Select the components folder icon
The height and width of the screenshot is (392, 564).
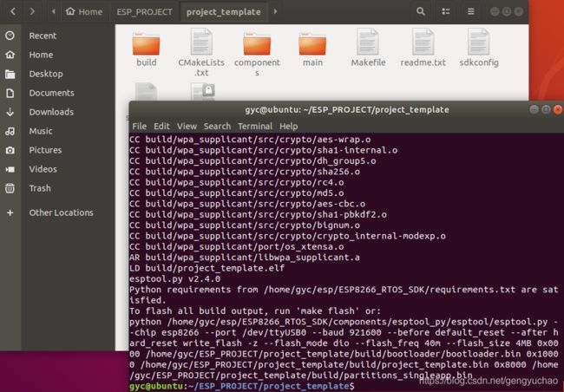click(257, 43)
